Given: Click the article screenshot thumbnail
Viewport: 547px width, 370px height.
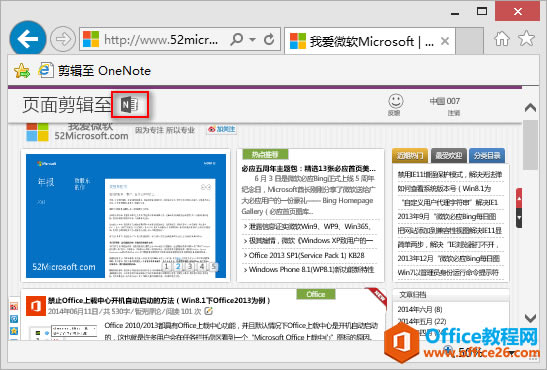Looking at the screenshot, I should (x=63, y=332).
